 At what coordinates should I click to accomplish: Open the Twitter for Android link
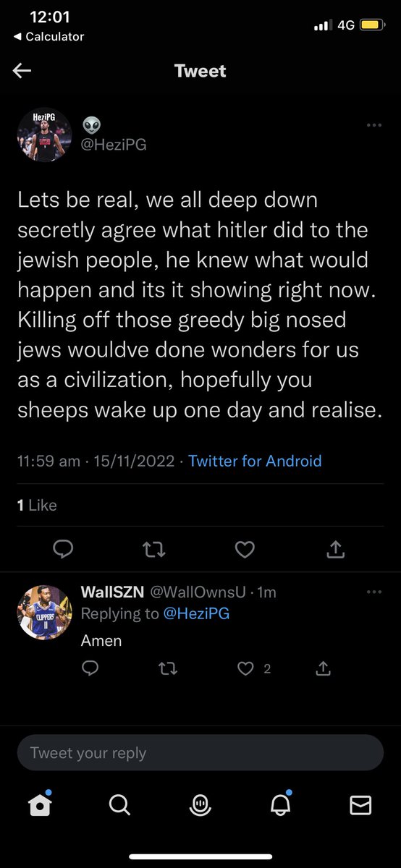[x=255, y=461]
